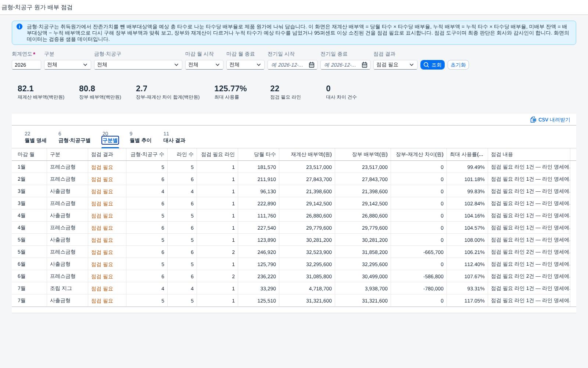Click the CSV 내려받기 download icon
The width and height of the screenshot is (588, 368).
(x=533, y=120)
